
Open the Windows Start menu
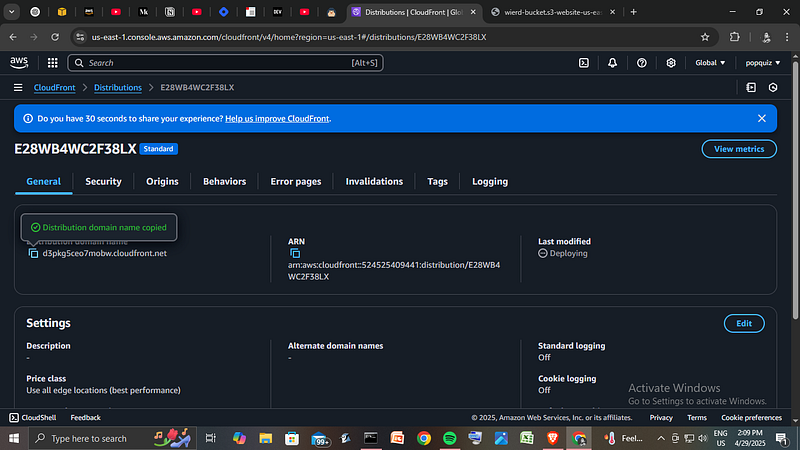[14, 438]
